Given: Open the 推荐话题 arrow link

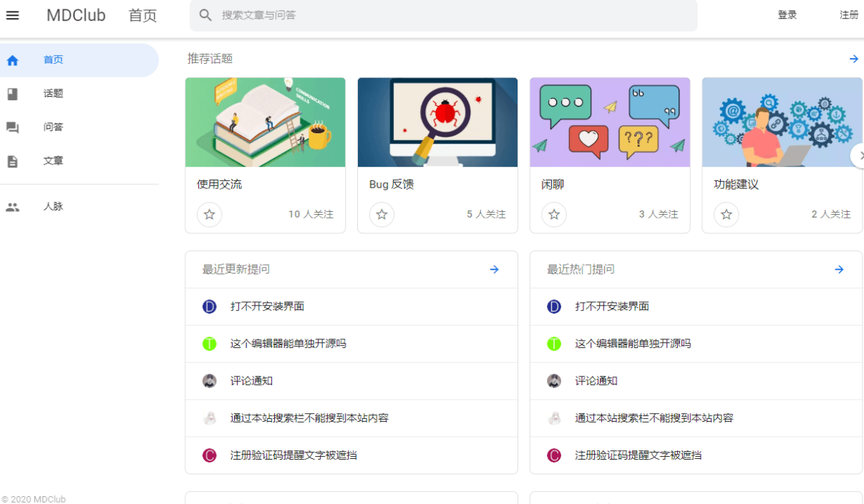Looking at the screenshot, I should [853, 59].
